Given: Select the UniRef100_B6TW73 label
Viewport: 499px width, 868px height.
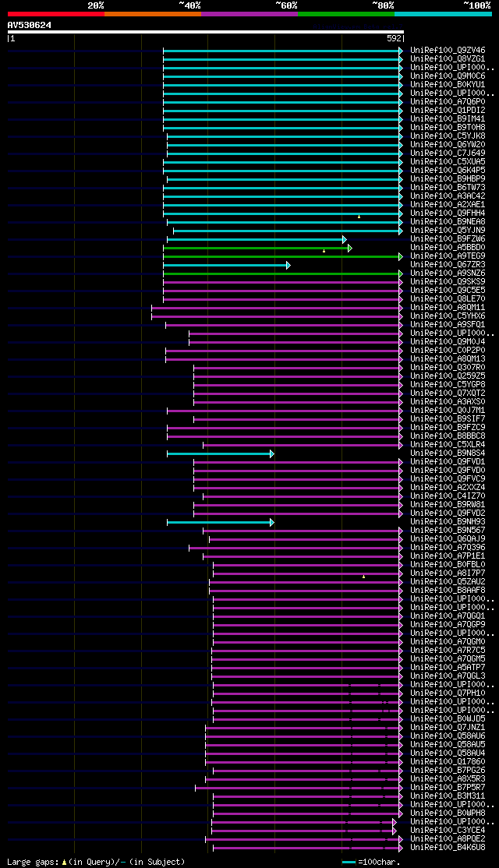Looking at the screenshot, I should tap(448, 188).
